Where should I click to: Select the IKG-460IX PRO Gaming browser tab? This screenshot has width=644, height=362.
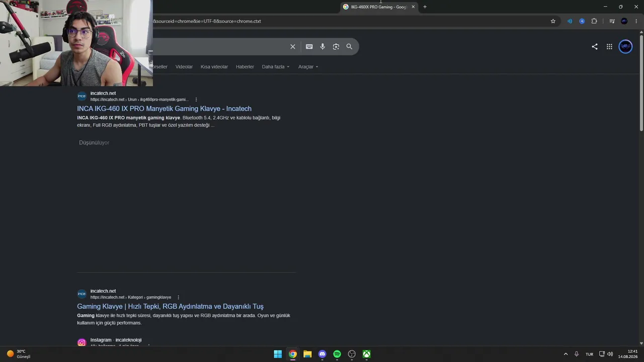tap(379, 7)
